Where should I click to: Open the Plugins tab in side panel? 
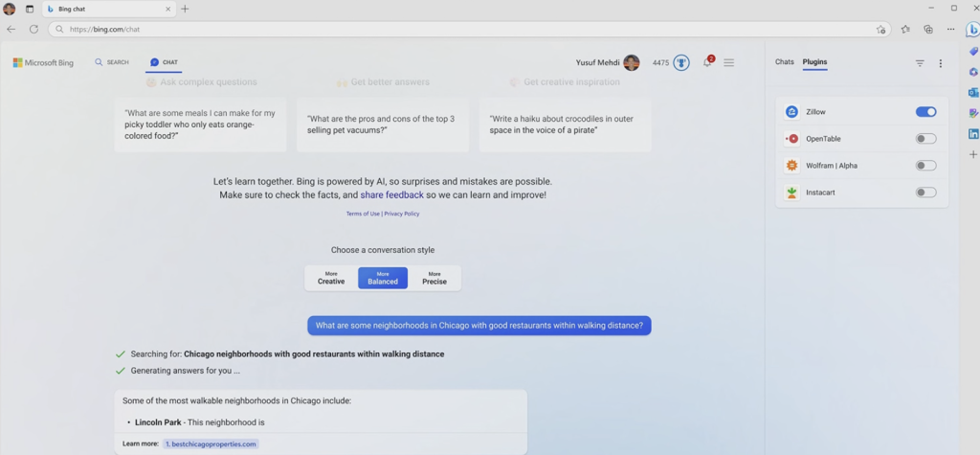tap(815, 62)
